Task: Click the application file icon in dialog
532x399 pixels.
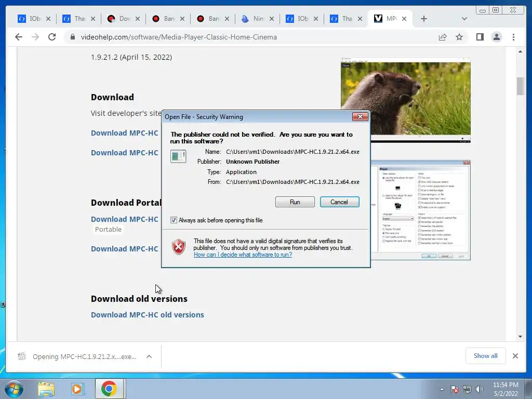Action: (178, 156)
